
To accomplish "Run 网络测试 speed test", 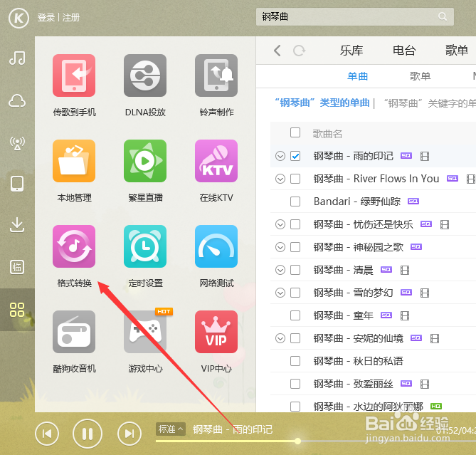I will tap(216, 246).
